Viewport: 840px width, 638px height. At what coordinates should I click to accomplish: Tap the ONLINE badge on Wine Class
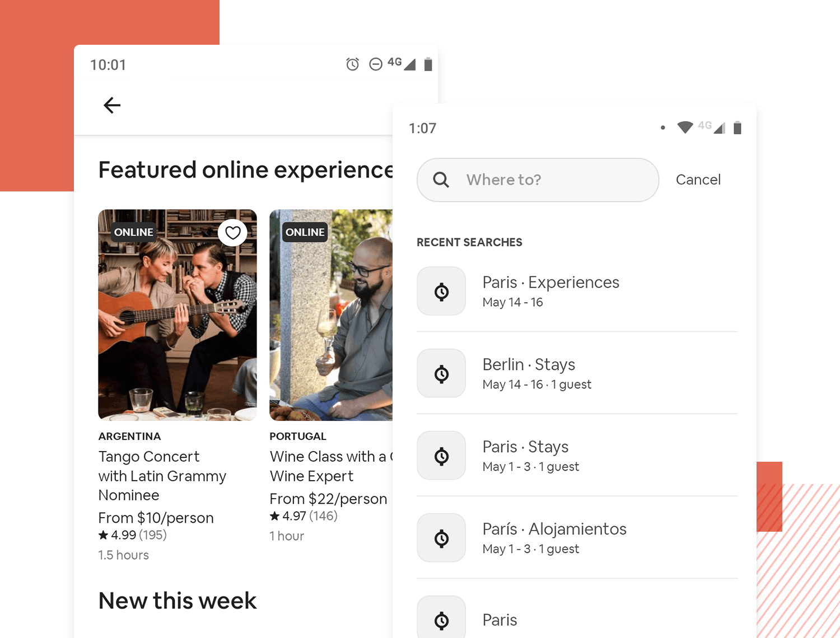(x=305, y=232)
